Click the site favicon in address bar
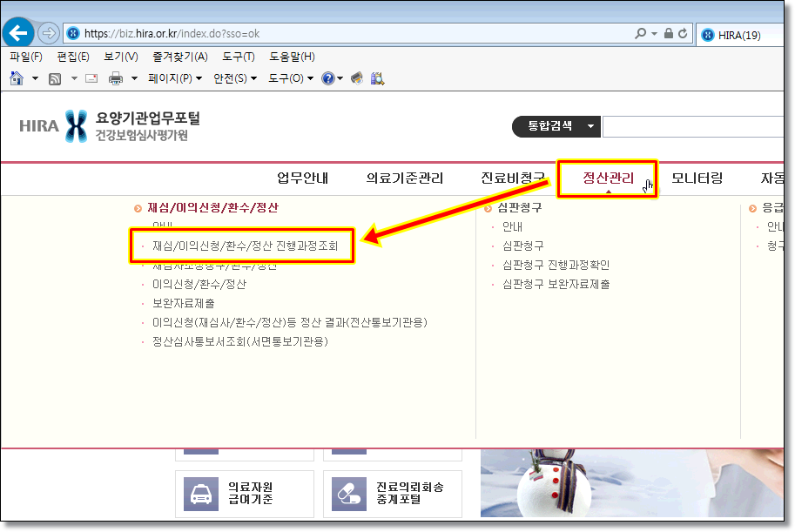Image resolution: width=795 pixels, height=532 pixels. pyautogui.click(x=73, y=33)
